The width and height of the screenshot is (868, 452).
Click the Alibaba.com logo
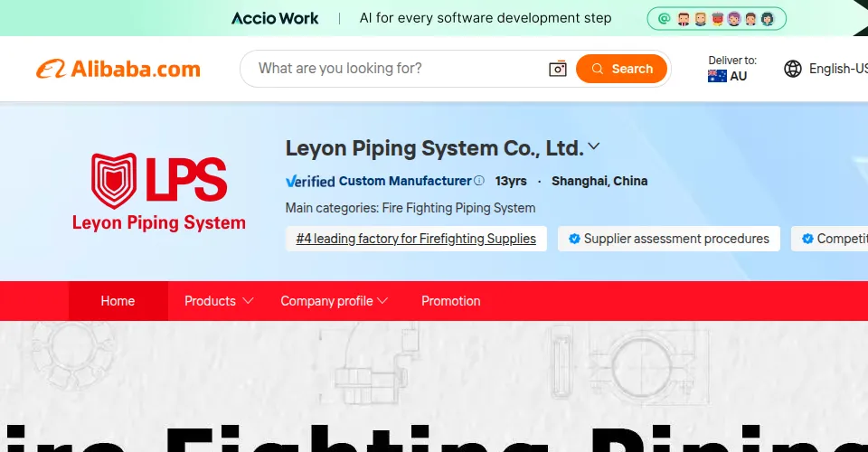point(118,69)
